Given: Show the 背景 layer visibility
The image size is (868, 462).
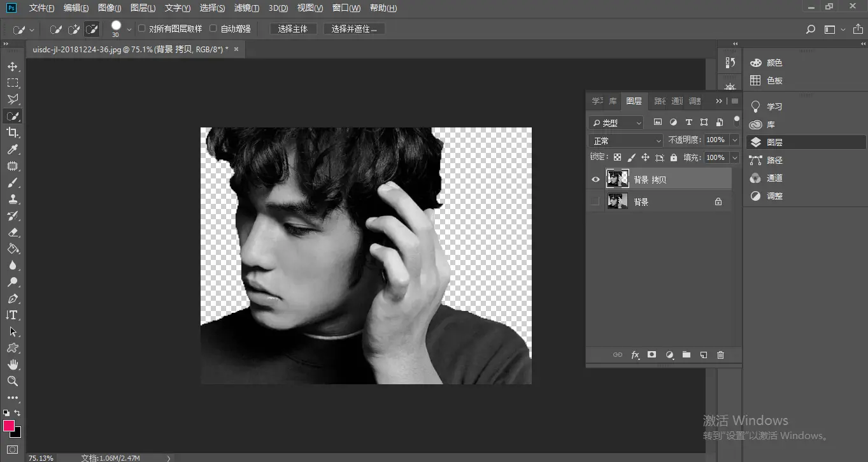Looking at the screenshot, I should (595, 202).
